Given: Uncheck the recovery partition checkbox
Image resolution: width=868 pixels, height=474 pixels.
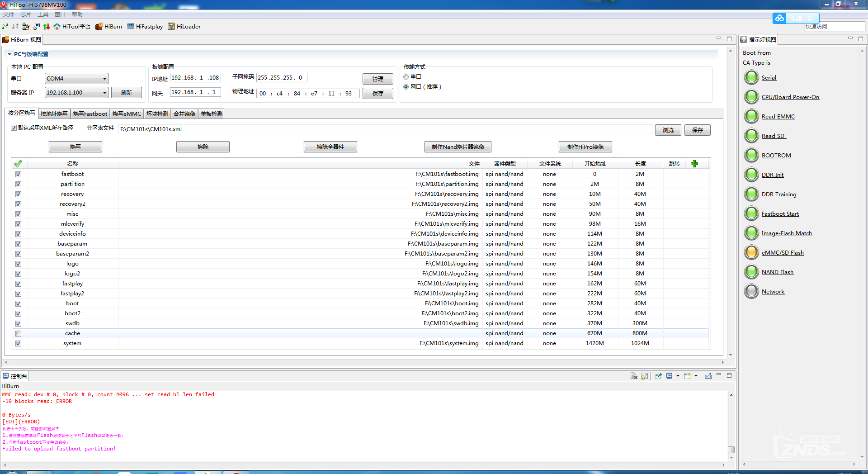Looking at the screenshot, I should (18, 194).
